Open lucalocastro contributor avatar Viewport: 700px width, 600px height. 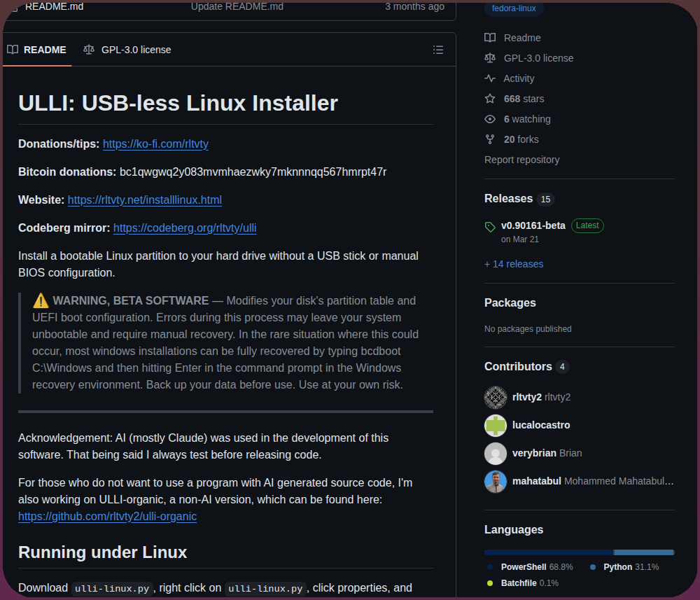[x=495, y=426]
